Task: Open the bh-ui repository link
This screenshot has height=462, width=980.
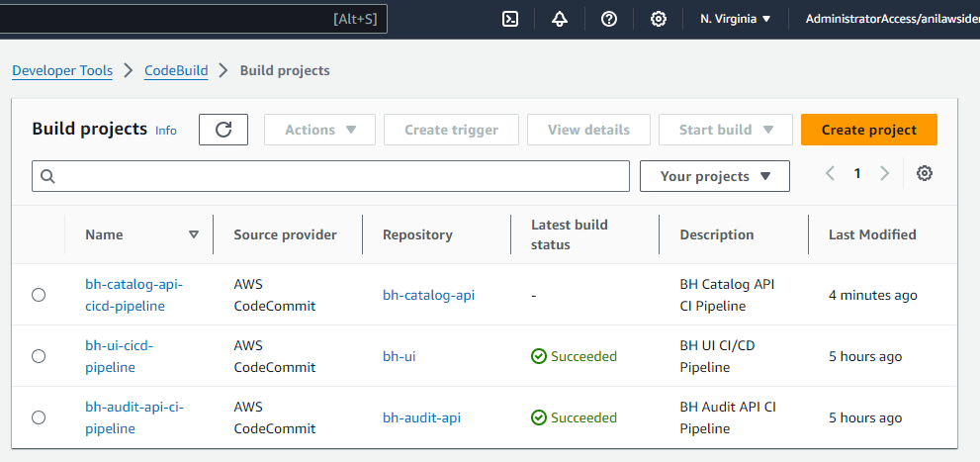Action: 400,356
